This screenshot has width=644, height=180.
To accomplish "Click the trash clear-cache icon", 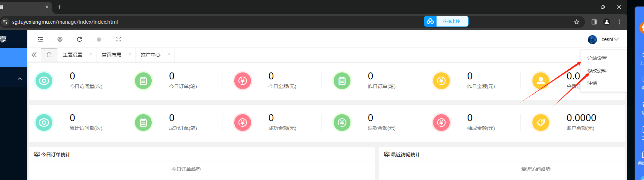I will coord(99,39).
